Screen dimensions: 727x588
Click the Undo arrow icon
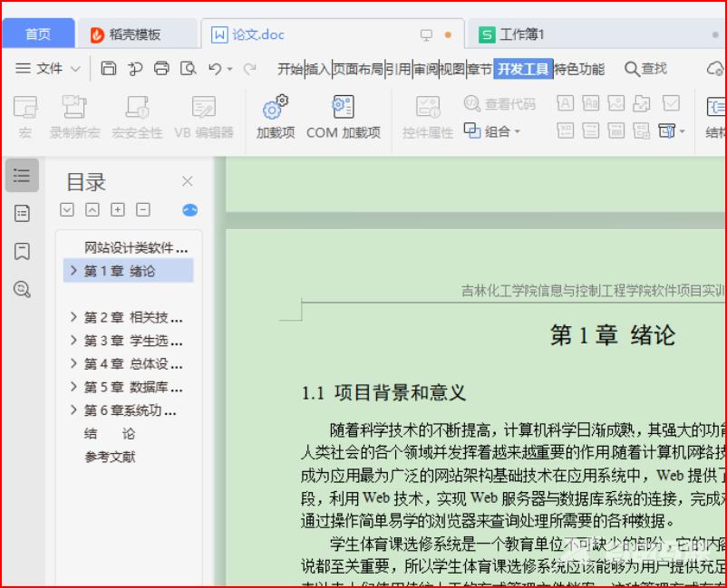(x=215, y=69)
